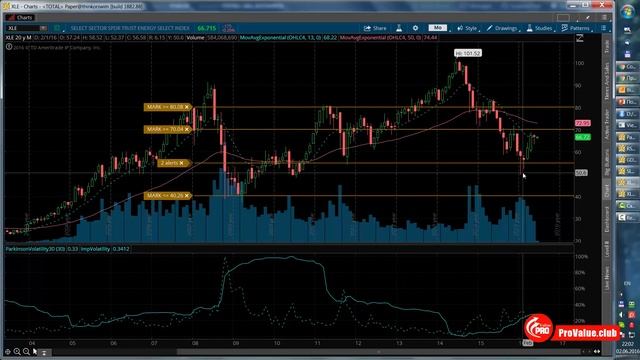640x360 pixels.
Task: Click the zoom out magnifier icon
Action: pos(26,351)
